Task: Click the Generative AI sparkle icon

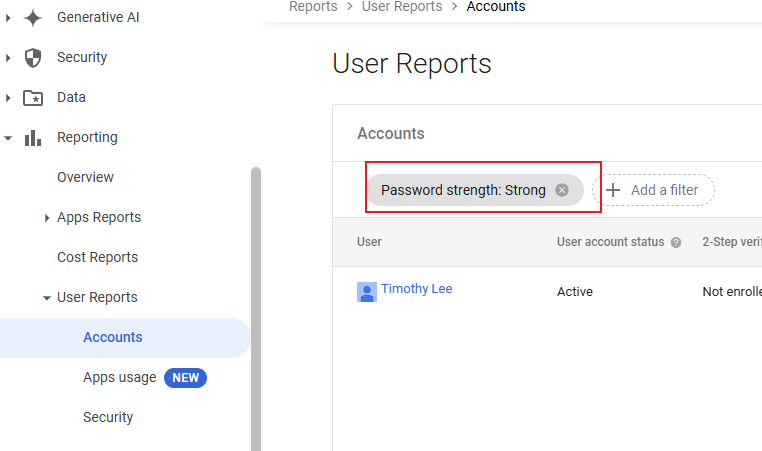Action: 33,17
